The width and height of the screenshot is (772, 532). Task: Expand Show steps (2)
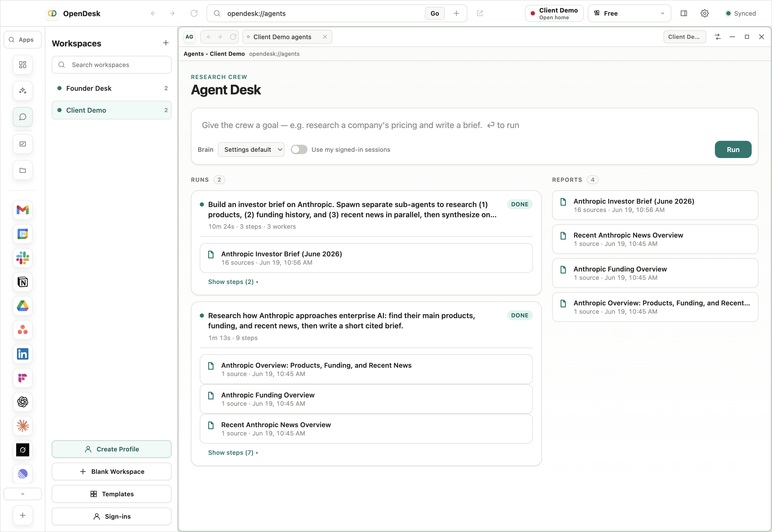[233, 282]
